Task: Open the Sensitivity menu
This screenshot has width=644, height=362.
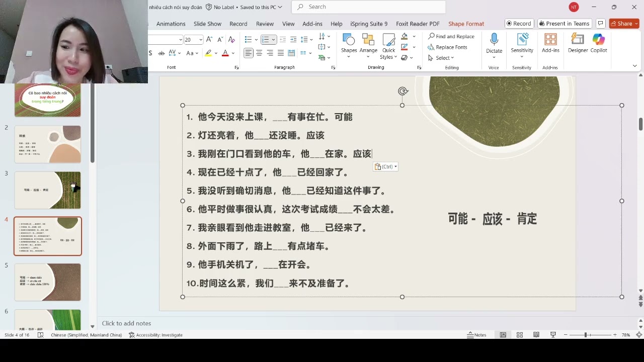Action: pyautogui.click(x=522, y=46)
